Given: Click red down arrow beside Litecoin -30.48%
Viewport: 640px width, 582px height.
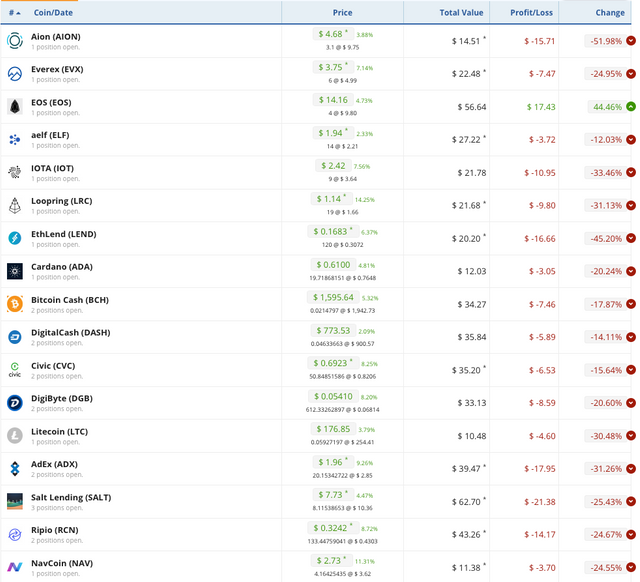Looking at the screenshot, I should click(x=631, y=435).
